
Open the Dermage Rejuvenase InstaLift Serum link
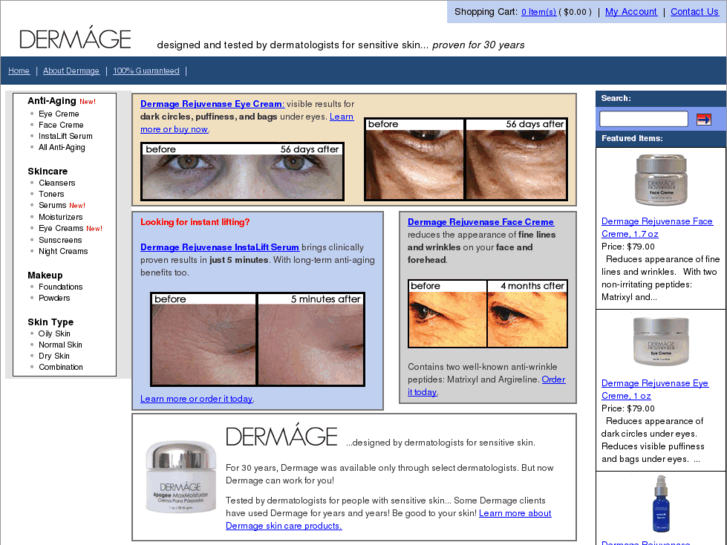[x=220, y=247]
